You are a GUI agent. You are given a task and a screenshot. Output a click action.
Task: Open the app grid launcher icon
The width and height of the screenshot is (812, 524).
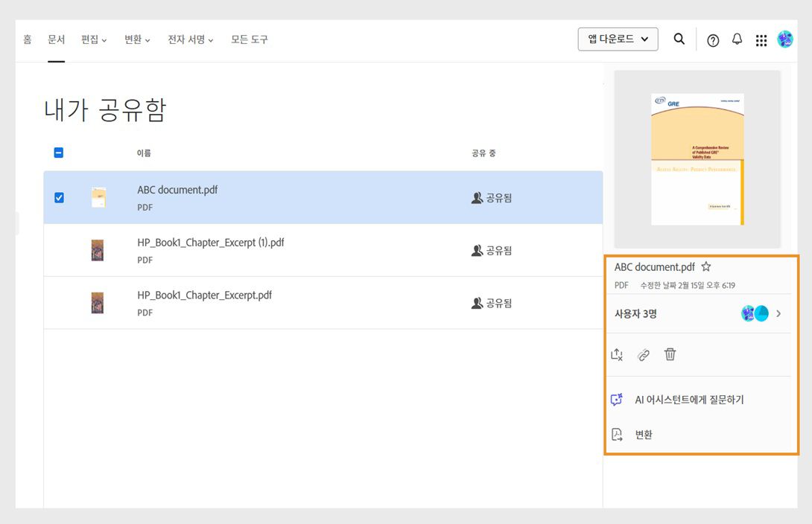pos(761,39)
